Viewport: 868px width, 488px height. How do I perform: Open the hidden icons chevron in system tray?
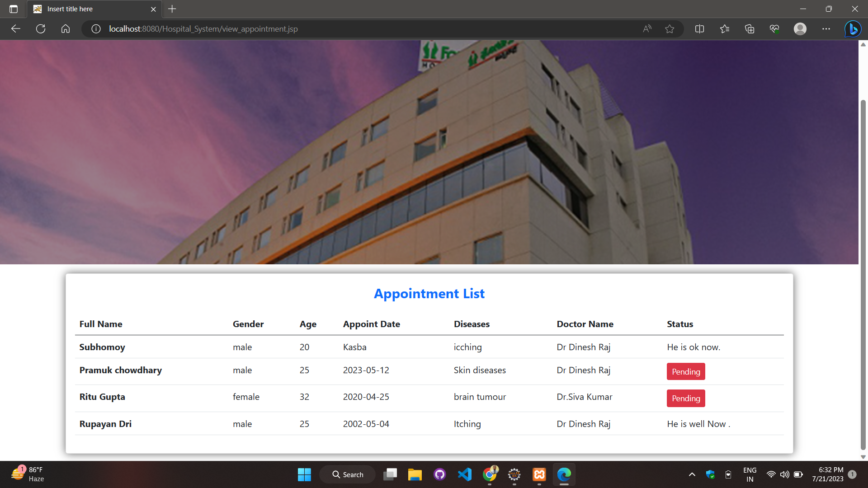click(692, 474)
